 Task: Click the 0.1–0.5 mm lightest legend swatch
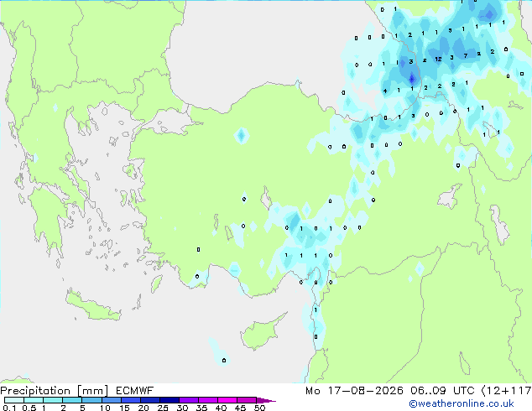14,400
